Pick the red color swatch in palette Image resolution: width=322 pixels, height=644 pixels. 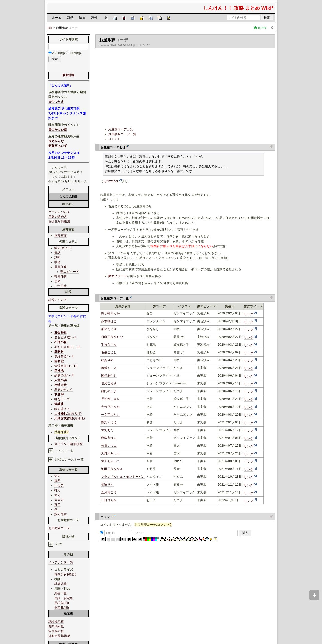[146, 540]
